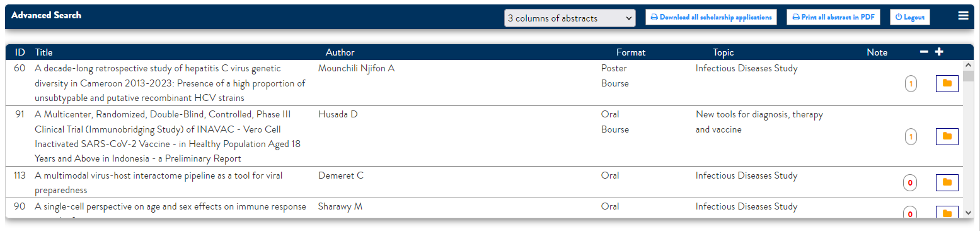Open folder icon for Husada D abstract
980x231 pixels.
coord(947,136)
